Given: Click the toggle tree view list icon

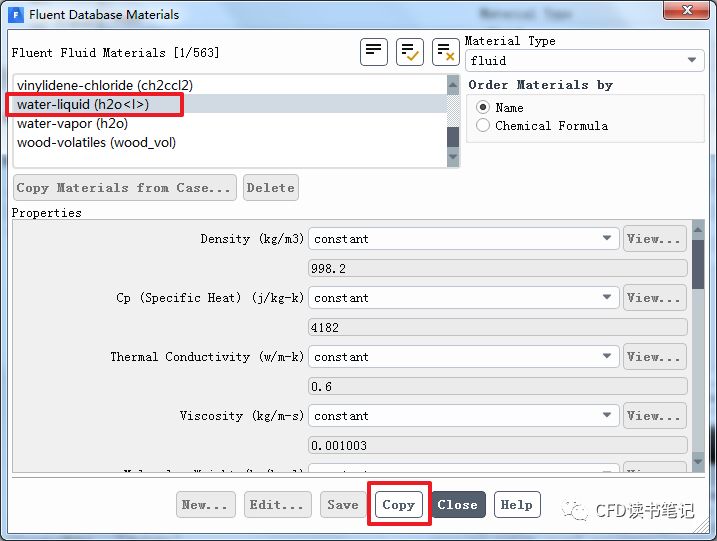Looking at the screenshot, I should [374, 52].
